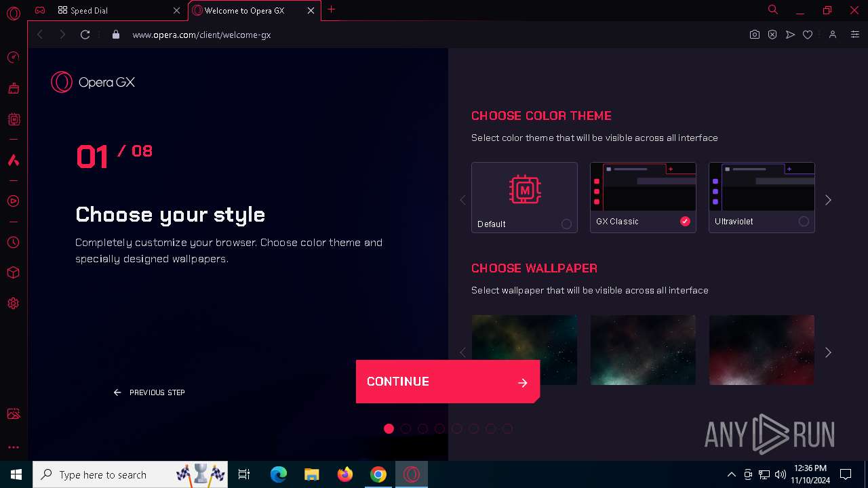This screenshot has height=488, width=868.
Task: Click the taskbar search box
Action: click(132, 474)
